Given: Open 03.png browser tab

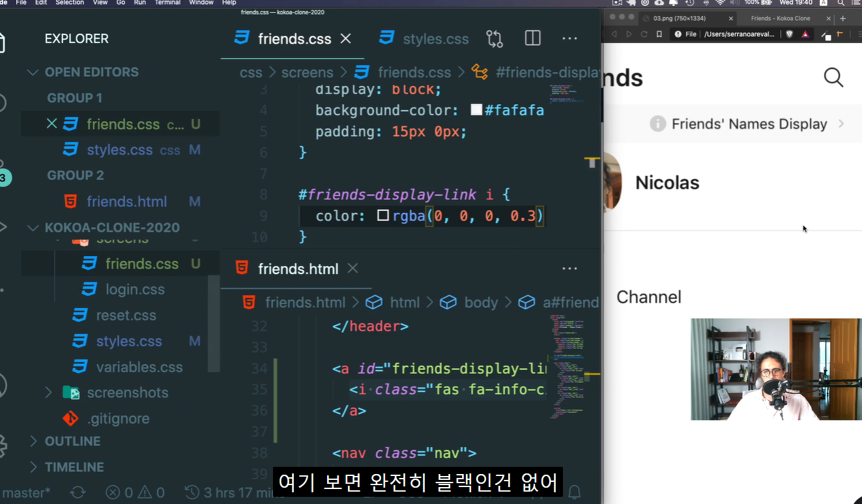Looking at the screenshot, I should pyautogui.click(x=687, y=18).
